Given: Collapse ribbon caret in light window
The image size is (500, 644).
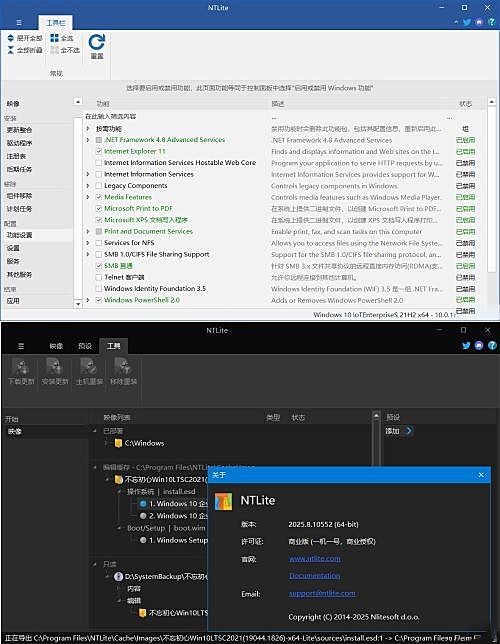Looking at the screenshot, I should pyautogui.click(x=456, y=22).
